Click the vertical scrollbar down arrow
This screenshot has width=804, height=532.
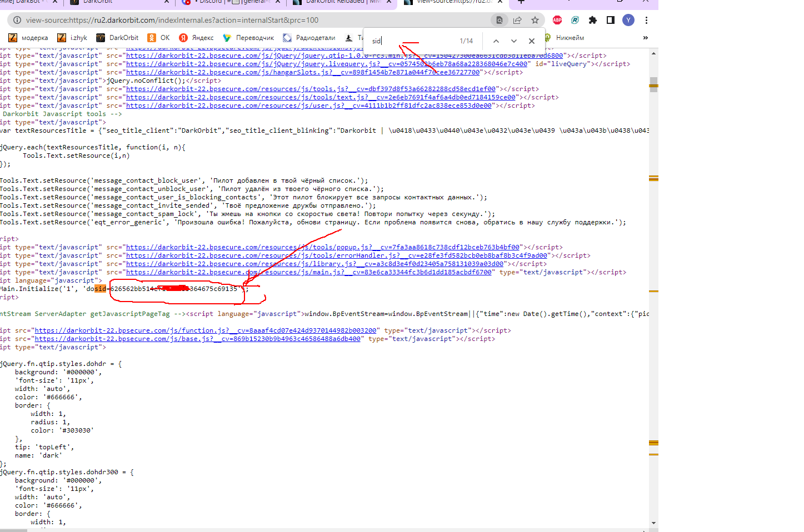click(653, 523)
